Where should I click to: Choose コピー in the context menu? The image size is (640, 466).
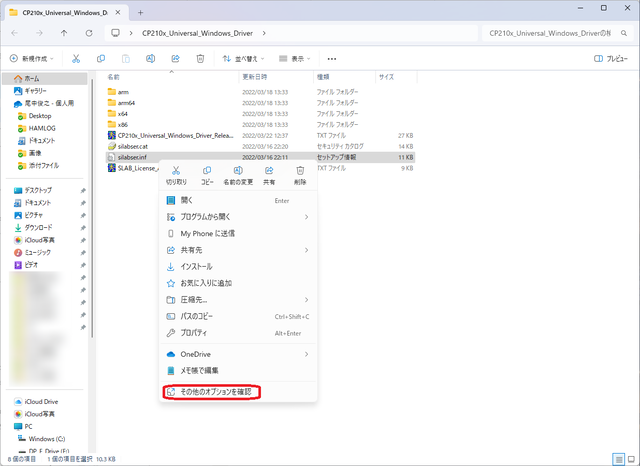point(207,176)
